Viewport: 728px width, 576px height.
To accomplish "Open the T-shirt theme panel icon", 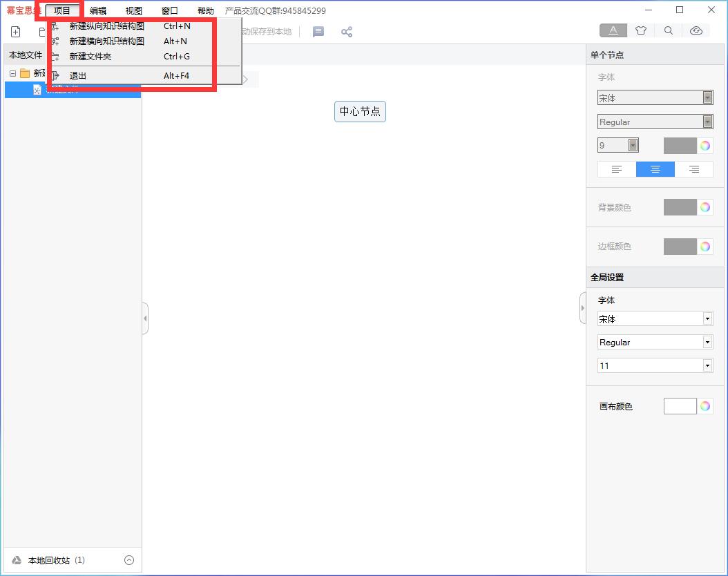I will point(641,30).
